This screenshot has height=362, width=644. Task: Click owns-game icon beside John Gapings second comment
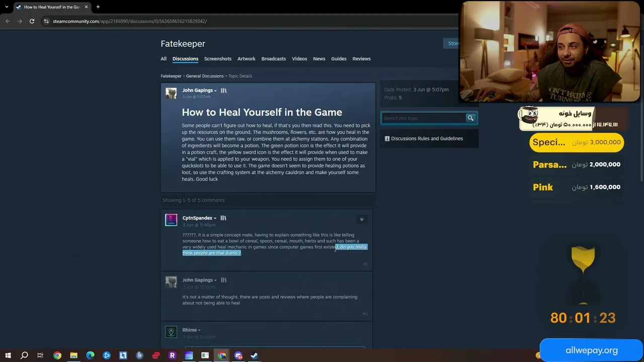223,280
